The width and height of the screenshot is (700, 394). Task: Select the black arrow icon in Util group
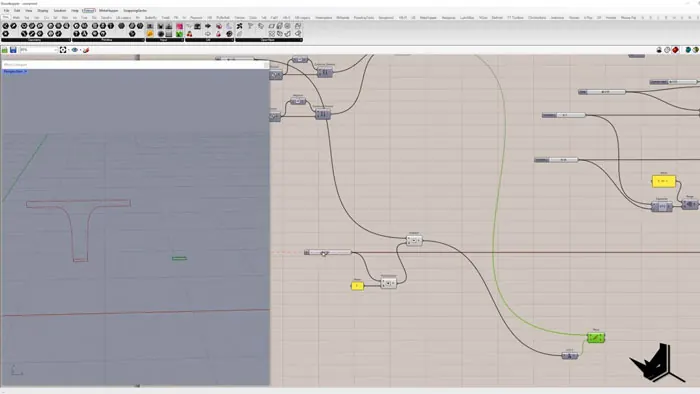[x=208, y=26]
